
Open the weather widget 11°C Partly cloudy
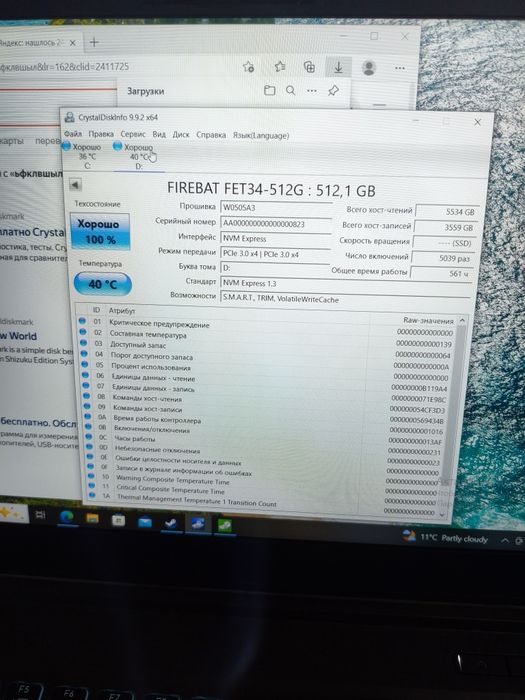point(445,538)
